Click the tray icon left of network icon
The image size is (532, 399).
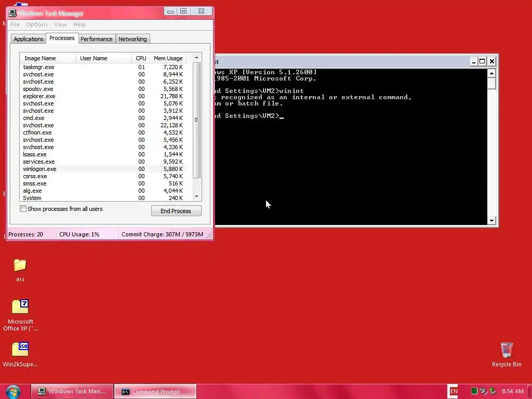483,391
